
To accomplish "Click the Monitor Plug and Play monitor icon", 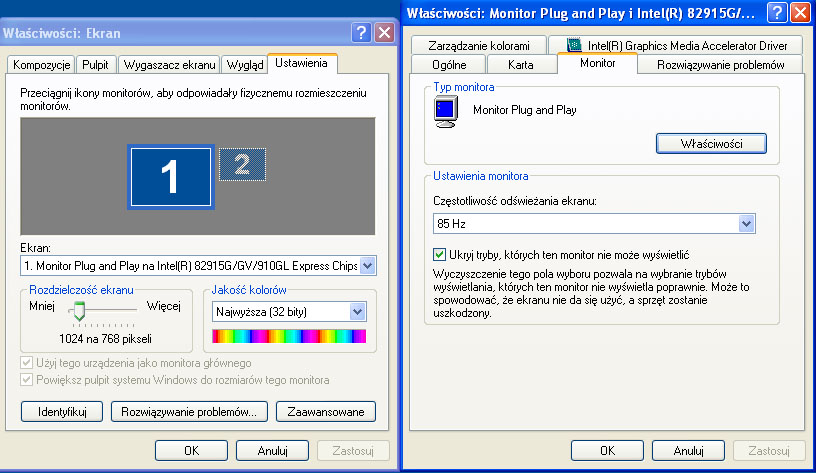I will tap(445, 112).
